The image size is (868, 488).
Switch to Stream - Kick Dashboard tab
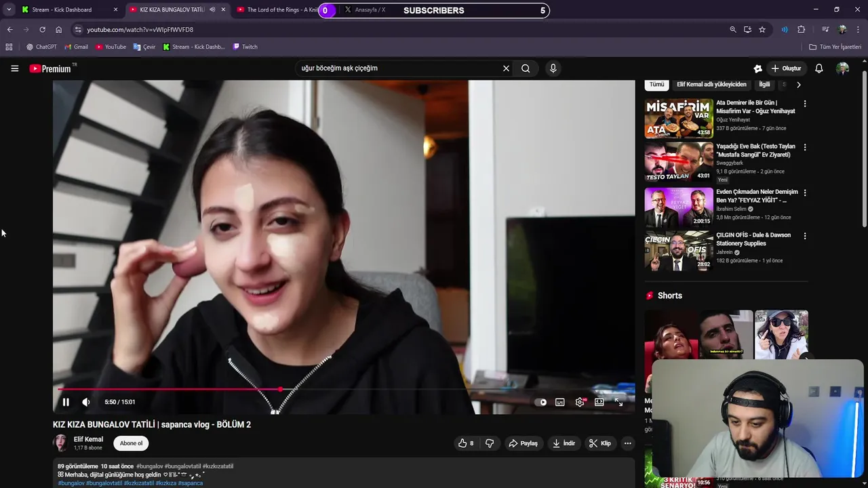point(68,9)
